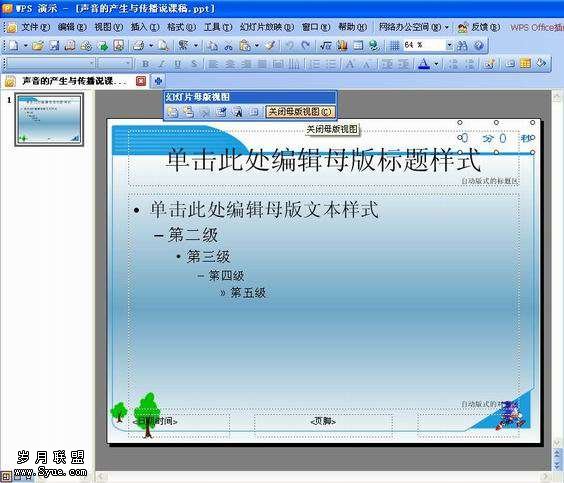This screenshot has width=564, height=483.
Task: Click the Insert Chart icon
Action: 342,46
